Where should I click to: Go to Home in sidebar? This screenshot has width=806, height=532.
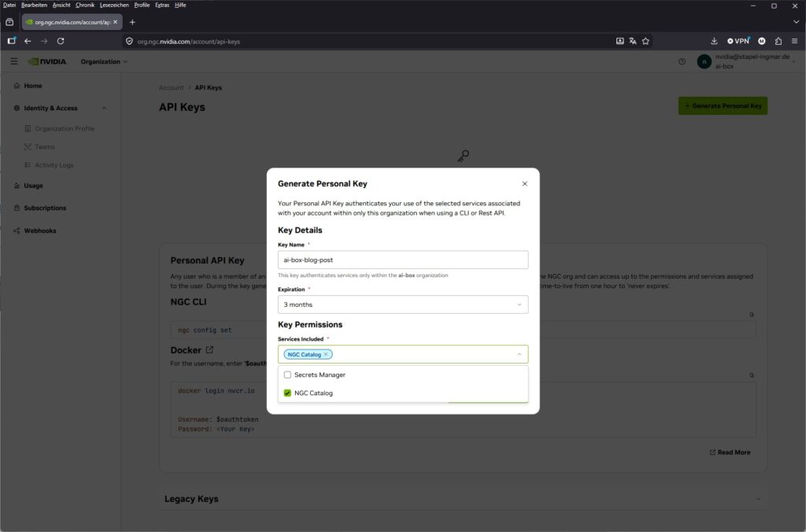(32, 86)
